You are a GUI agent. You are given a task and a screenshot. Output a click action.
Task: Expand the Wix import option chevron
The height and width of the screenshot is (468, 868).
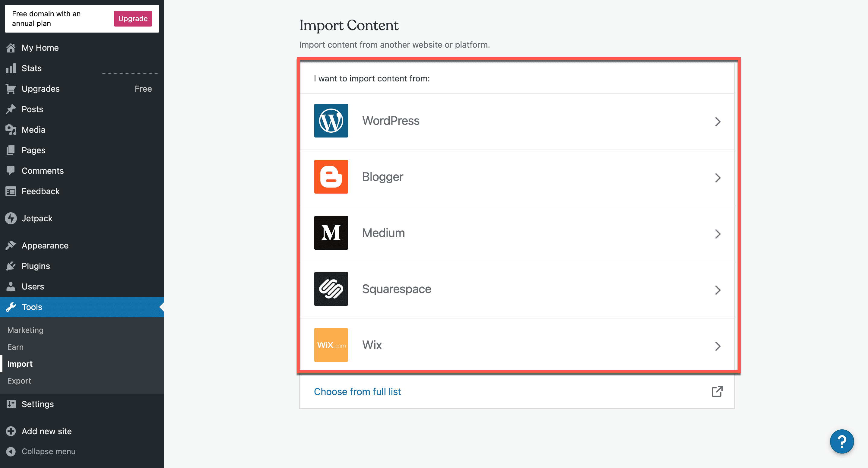718,346
